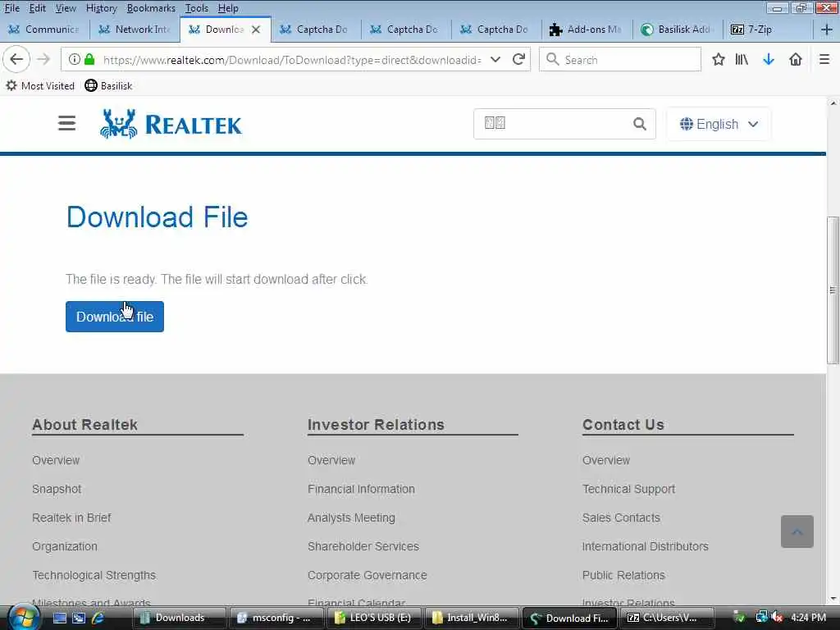Click the browser Forward arrow button
Image resolution: width=840 pixels, height=630 pixels.
[43, 59]
